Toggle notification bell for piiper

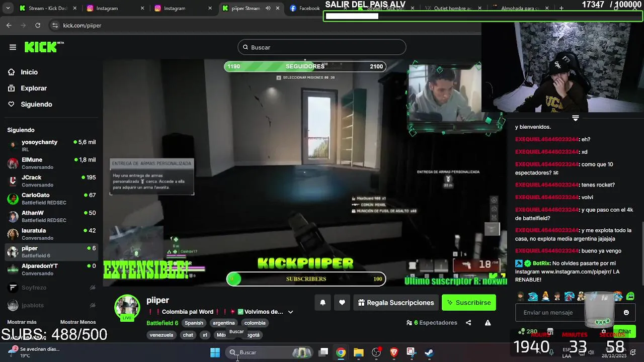pos(323,303)
